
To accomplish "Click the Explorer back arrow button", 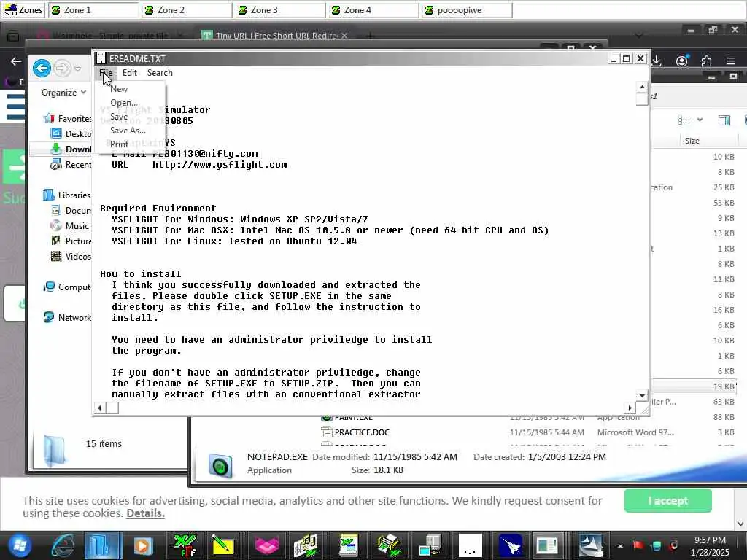I will pos(42,69).
